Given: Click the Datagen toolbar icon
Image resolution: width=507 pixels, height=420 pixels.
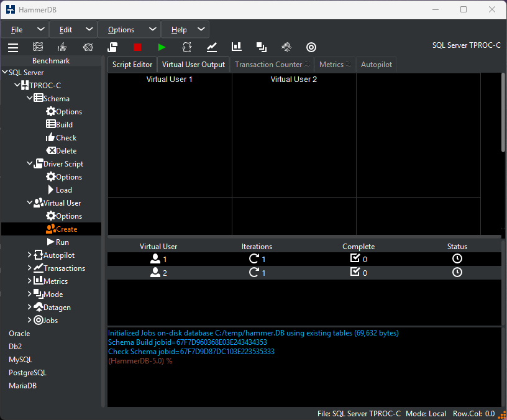Looking at the screenshot, I should point(286,47).
